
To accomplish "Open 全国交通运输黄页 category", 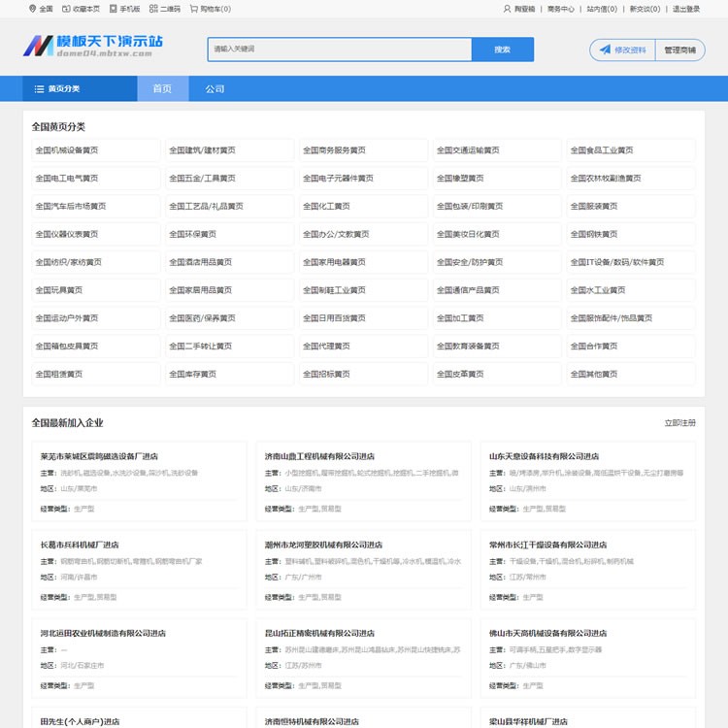I will [x=497, y=149].
